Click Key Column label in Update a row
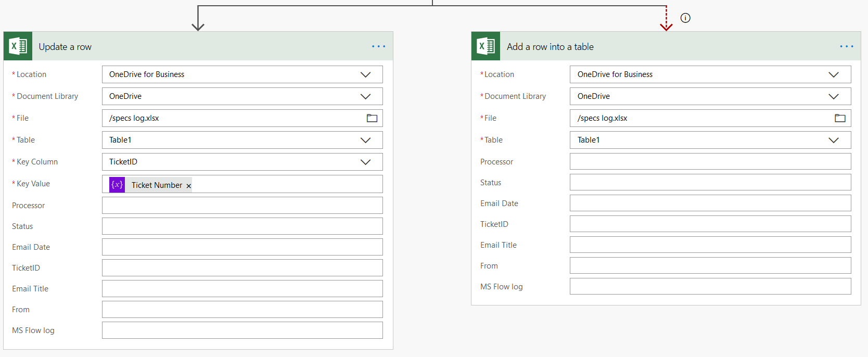 pos(37,162)
